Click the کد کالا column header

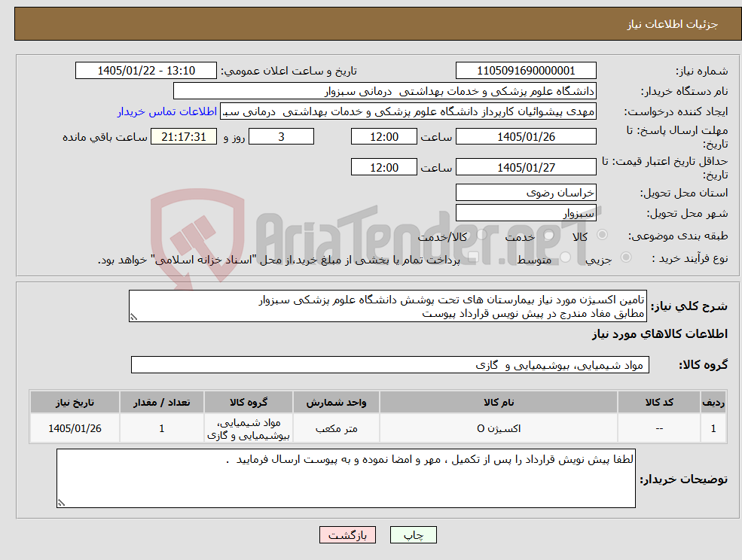pos(659,402)
